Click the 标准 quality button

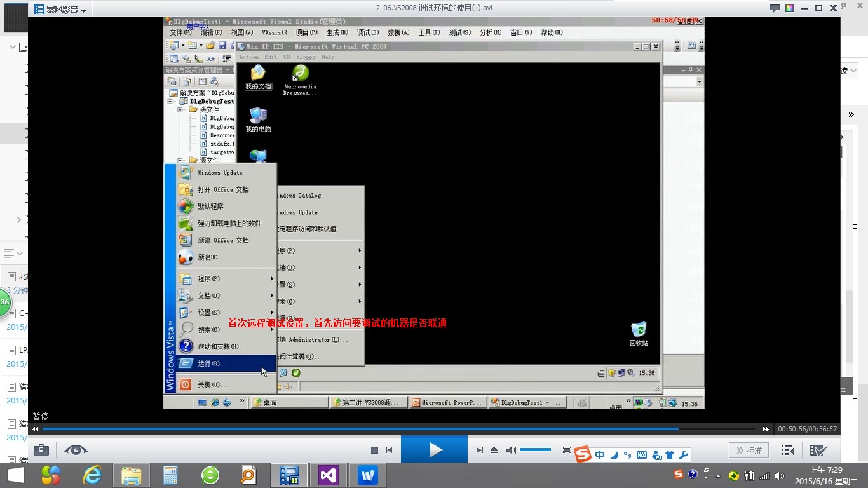749,451
